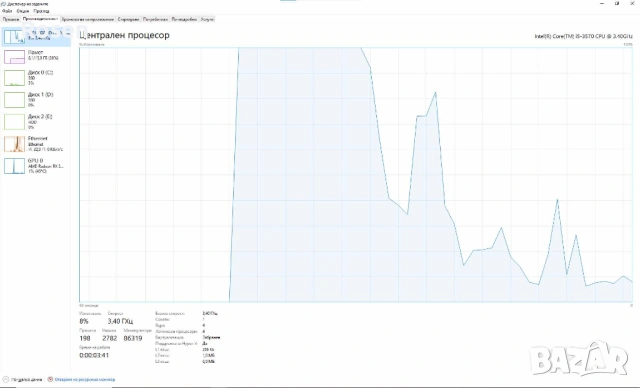Select the CPU mini graph in sidebar
640x388 pixels.
[14, 37]
